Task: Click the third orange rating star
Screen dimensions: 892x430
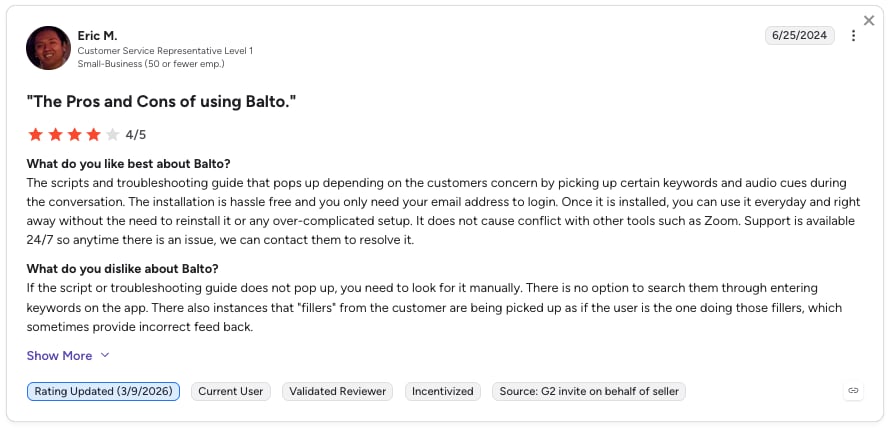Action: [x=75, y=135]
